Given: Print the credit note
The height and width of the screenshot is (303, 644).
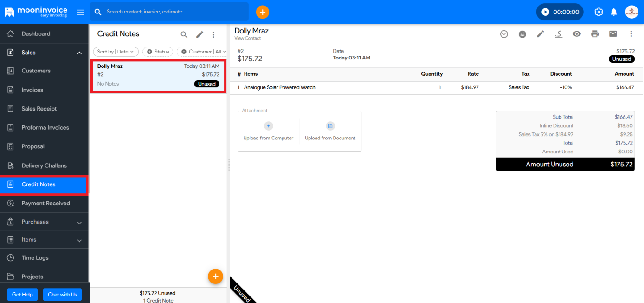Looking at the screenshot, I should pyautogui.click(x=595, y=34).
